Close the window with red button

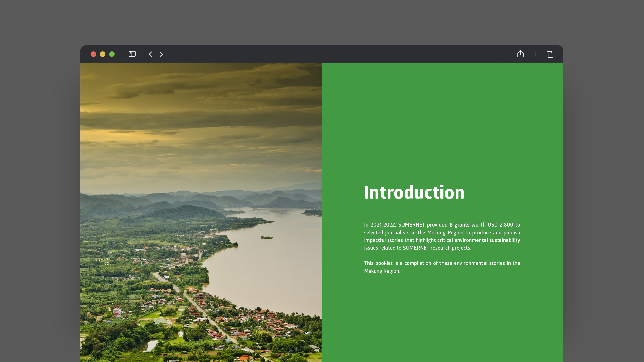(x=93, y=54)
